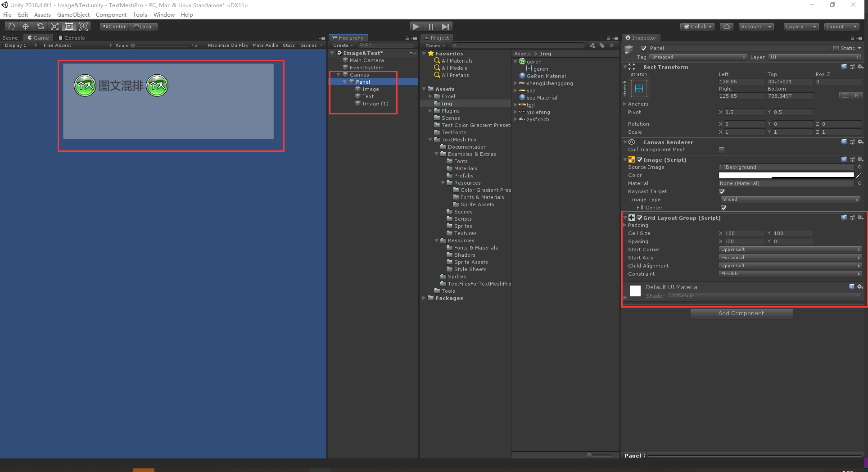Open the Image Type dropdown
The width and height of the screenshot is (868, 472).
(790, 199)
